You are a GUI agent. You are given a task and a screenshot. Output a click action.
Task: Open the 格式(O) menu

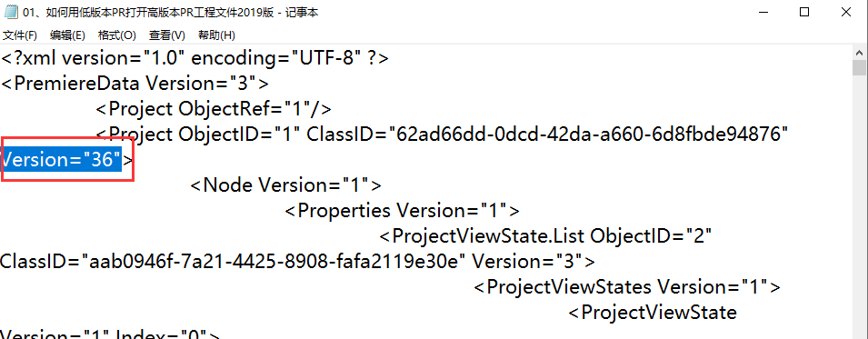click(117, 35)
